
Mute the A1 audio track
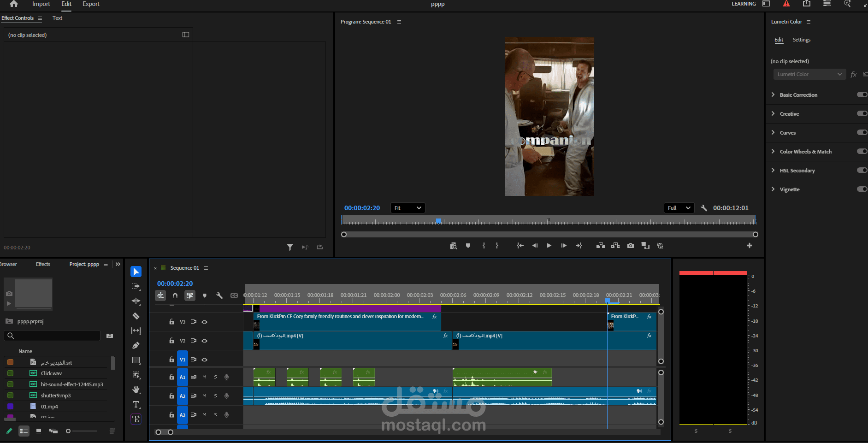click(205, 377)
